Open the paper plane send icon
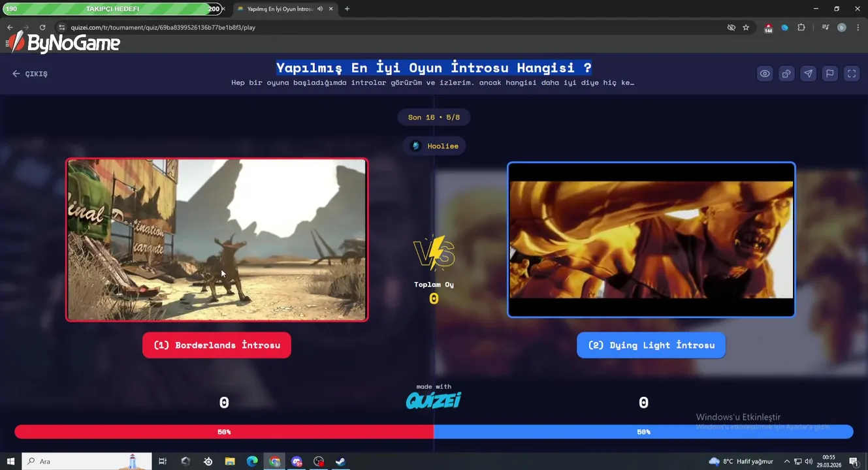Screen dimensions: 868x470 point(809,74)
